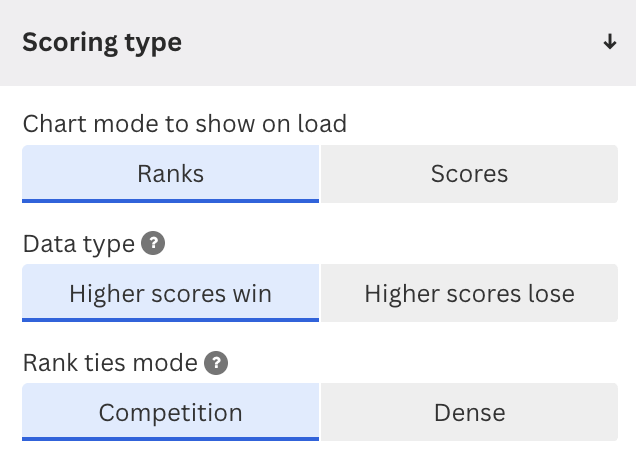Click the Data type label text

[79, 244]
